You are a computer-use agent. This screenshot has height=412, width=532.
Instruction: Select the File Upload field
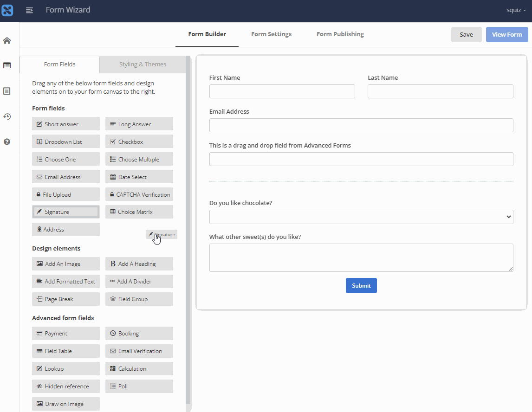[x=66, y=194]
